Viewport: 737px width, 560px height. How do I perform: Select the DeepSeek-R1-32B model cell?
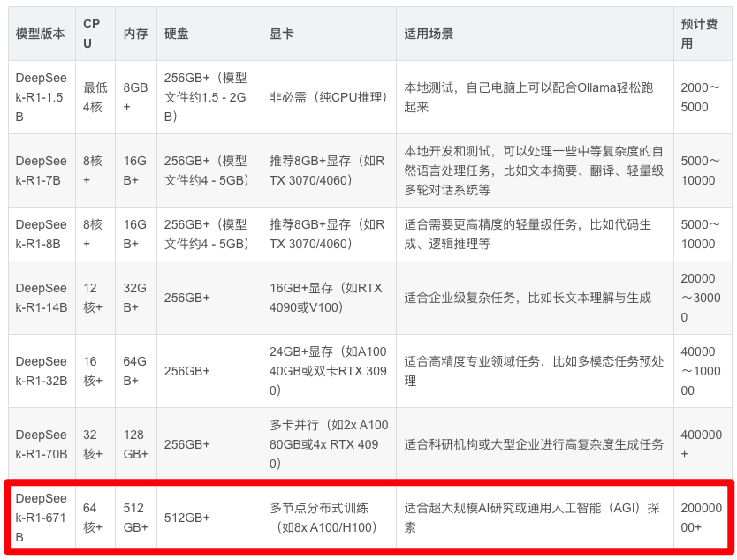[x=42, y=371]
